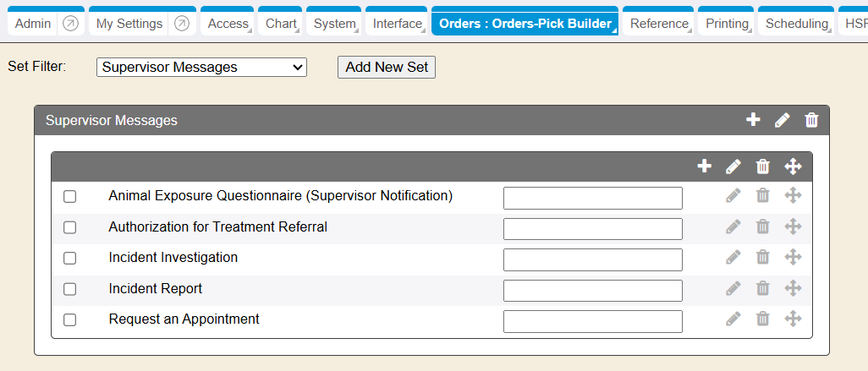Open the Printing tab
Image resolution: width=868 pixels, height=371 pixels.
726,24
